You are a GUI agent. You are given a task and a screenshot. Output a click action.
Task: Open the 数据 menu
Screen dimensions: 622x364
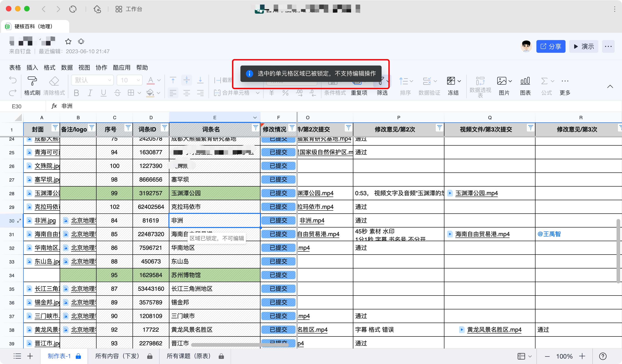(67, 68)
